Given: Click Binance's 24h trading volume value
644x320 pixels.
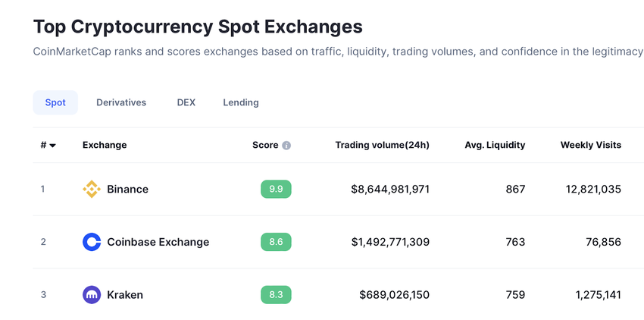Looking at the screenshot, I should (x=390, y=189).
